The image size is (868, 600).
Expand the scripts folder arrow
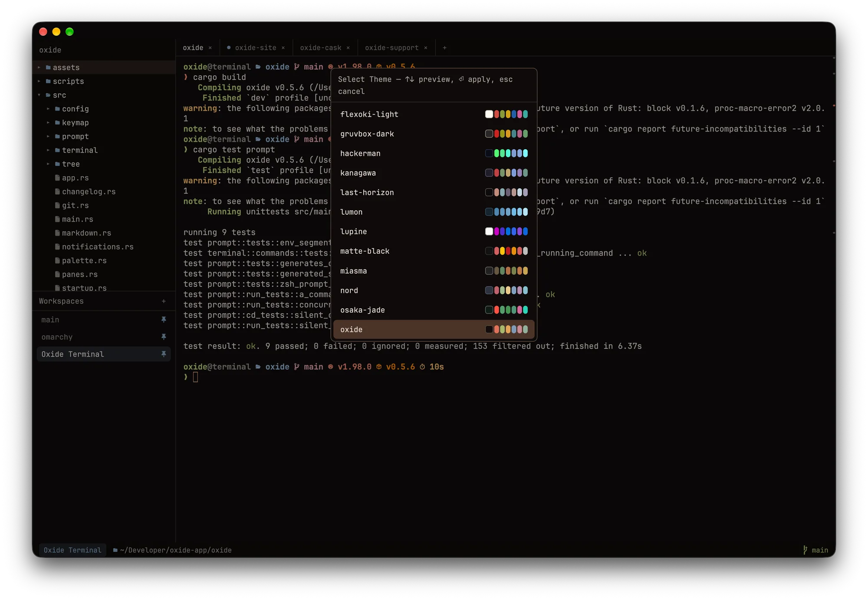tap(39, 81)
